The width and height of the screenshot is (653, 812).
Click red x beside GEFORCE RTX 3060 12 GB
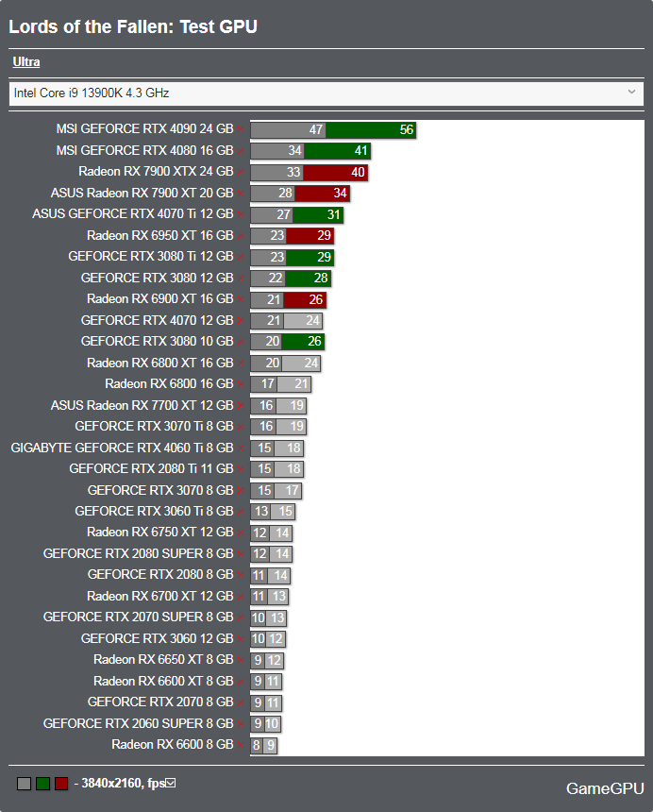[x=241, y=639]
